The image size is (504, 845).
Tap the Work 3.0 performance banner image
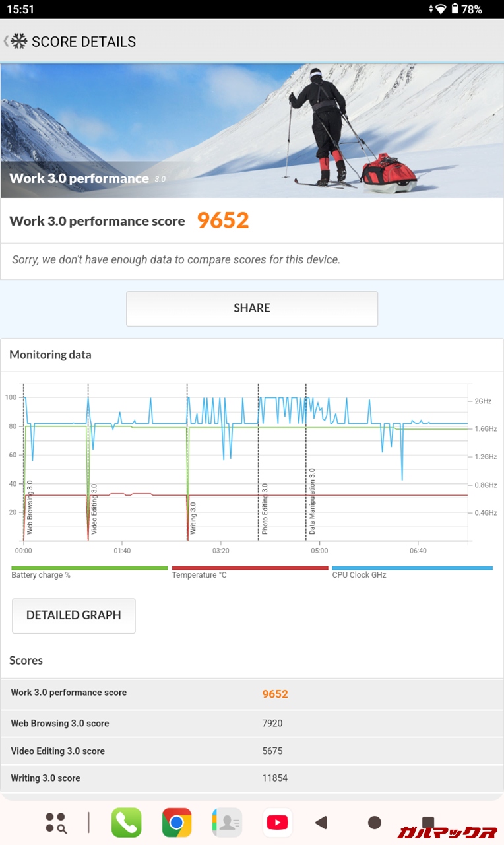[252, 131]
